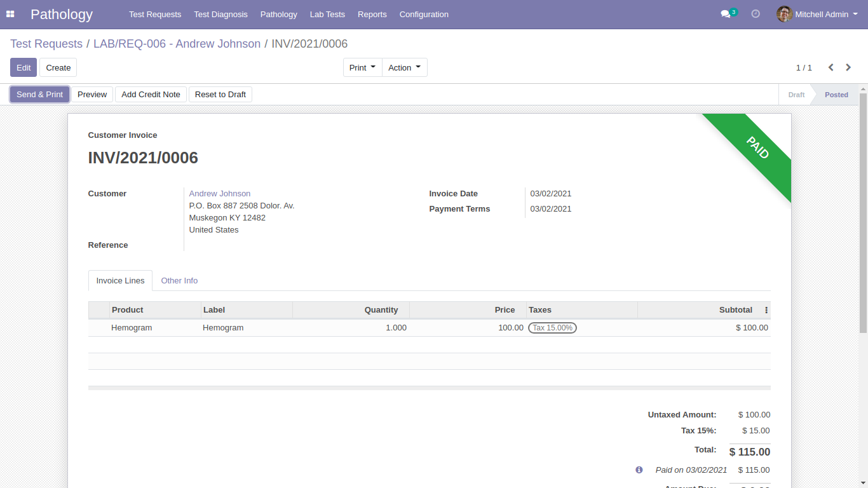Click Mitchell Admin avatar picture
The height and width of the screenshot is (488, 868).
point(784,14)
